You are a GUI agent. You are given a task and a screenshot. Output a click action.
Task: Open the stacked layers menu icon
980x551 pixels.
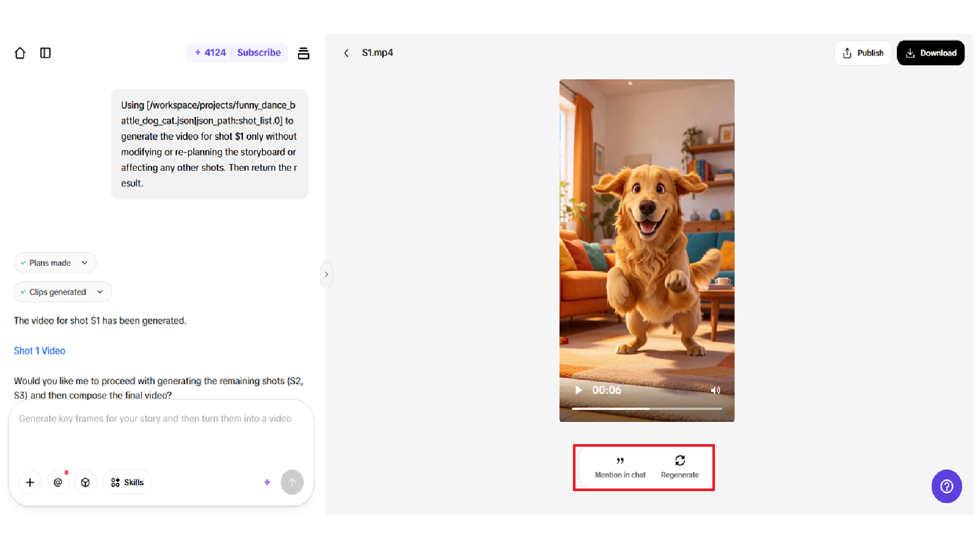point(304,53)
